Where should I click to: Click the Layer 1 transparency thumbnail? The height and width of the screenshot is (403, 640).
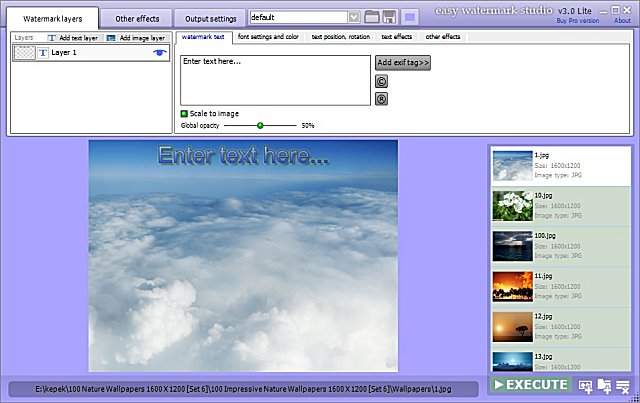(x=24, y=53)
